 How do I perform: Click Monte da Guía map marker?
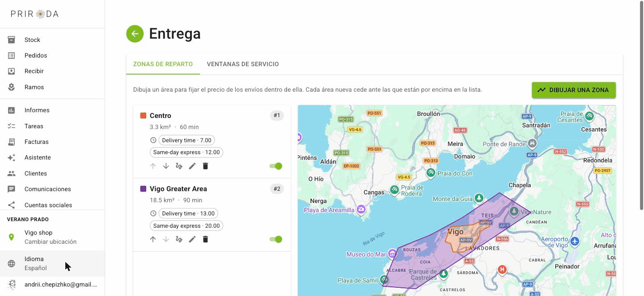pyautogui.click(x=478, y=198)
